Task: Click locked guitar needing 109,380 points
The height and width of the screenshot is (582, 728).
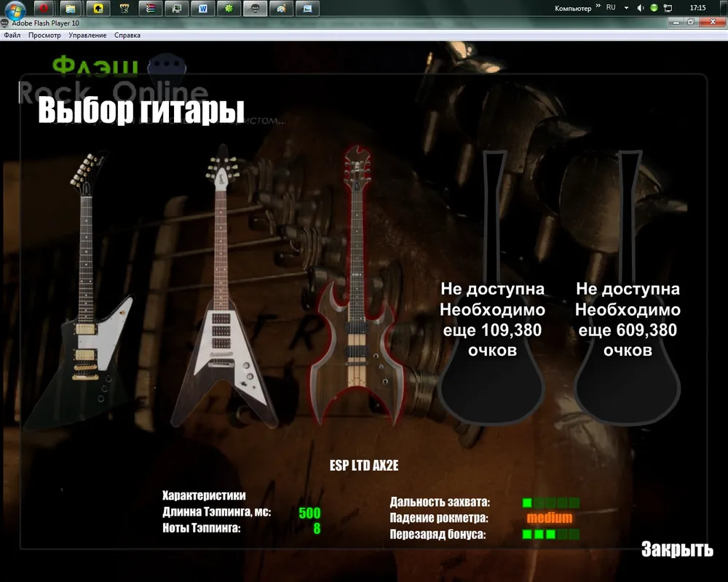Action: (x=492, y=288)
